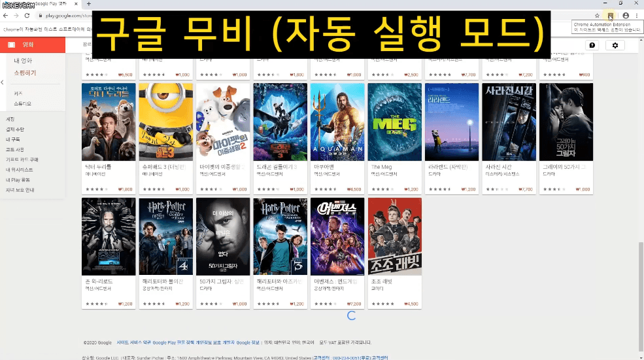Open Aquaman movie poster
The height and width of the screenshot is (360, 644).
337,122
